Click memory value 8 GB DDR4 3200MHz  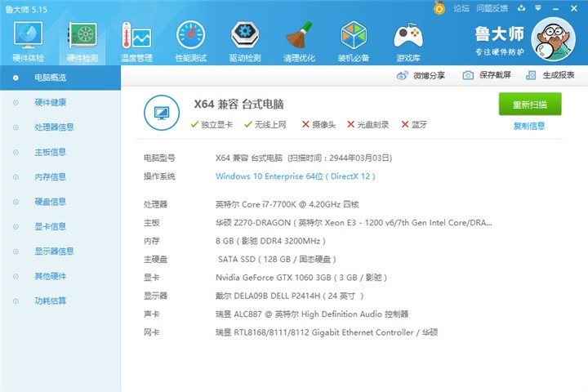point(271,241)
